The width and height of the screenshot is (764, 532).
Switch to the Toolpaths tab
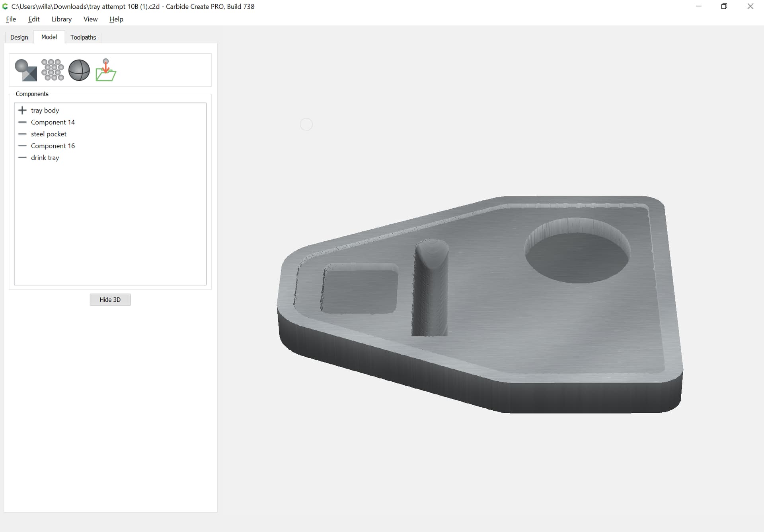(x=83, y=37)
